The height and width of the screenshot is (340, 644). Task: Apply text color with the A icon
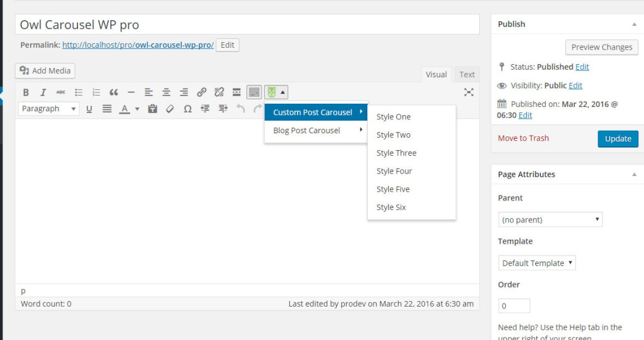(x=125, y=109)
